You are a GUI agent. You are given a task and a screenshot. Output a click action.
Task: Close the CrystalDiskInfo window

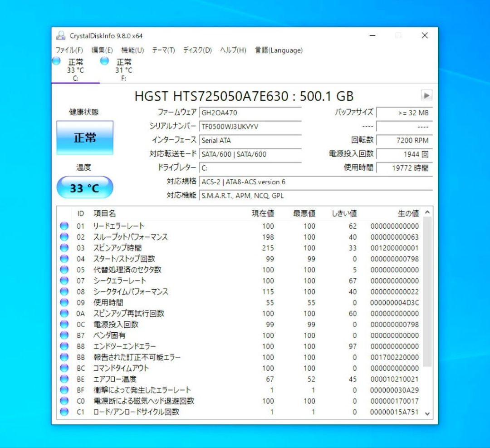[x=425, y=35]
